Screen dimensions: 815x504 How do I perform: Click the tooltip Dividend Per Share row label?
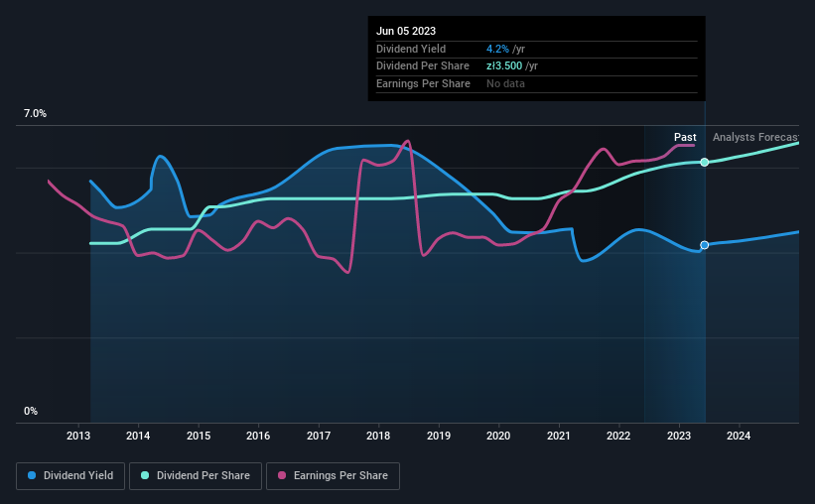tap(423, 66)
